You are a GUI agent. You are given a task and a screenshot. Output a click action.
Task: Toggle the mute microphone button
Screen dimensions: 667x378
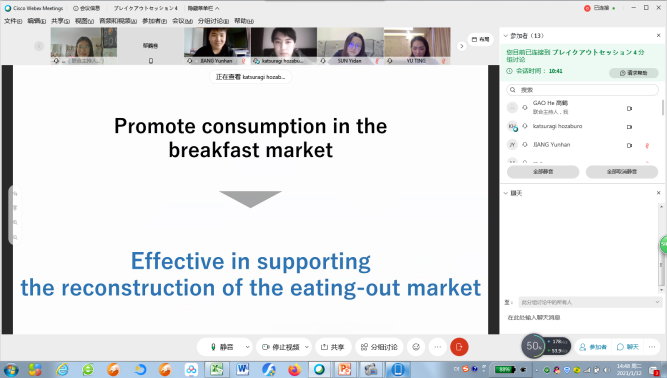[222, 347]
